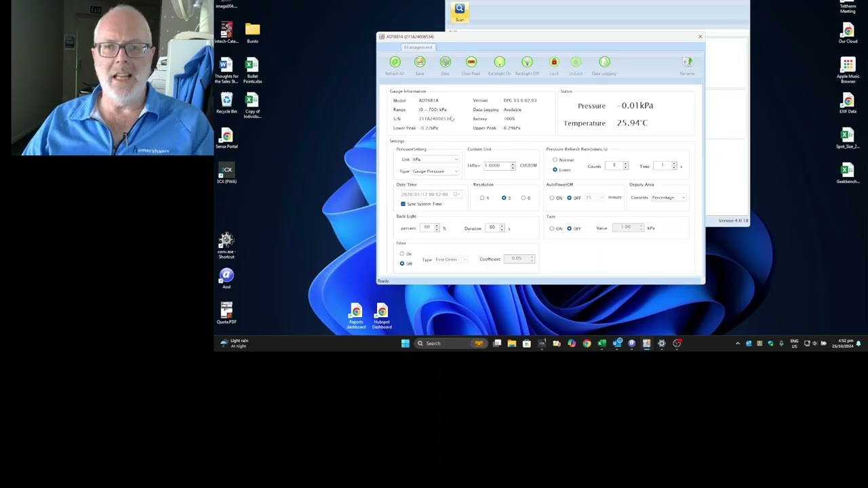Click the Rename icon
The height and width of the screenshot is (488, 868).
pyautogui.click(x=687, y=62)
